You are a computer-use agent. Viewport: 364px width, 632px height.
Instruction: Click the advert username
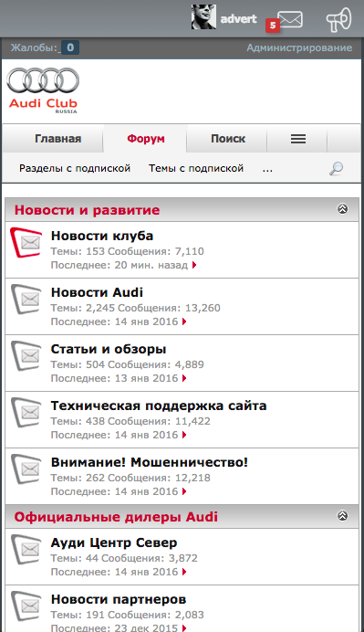238,18
